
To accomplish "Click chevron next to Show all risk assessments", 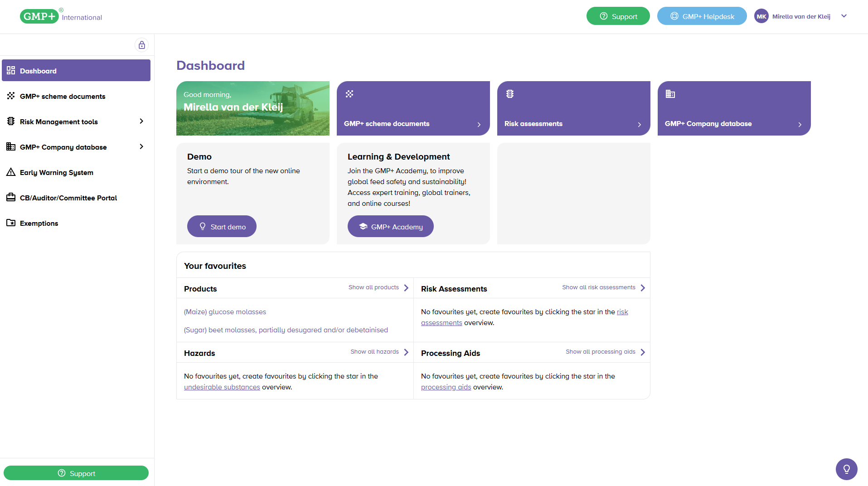I will (643, 287).
